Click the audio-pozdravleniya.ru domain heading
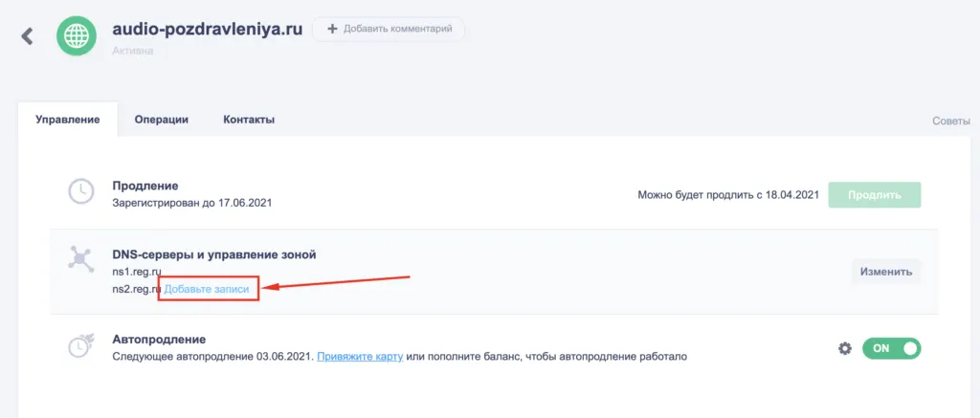Viewport: 980px width, 418px height. [x=208, y=29]
